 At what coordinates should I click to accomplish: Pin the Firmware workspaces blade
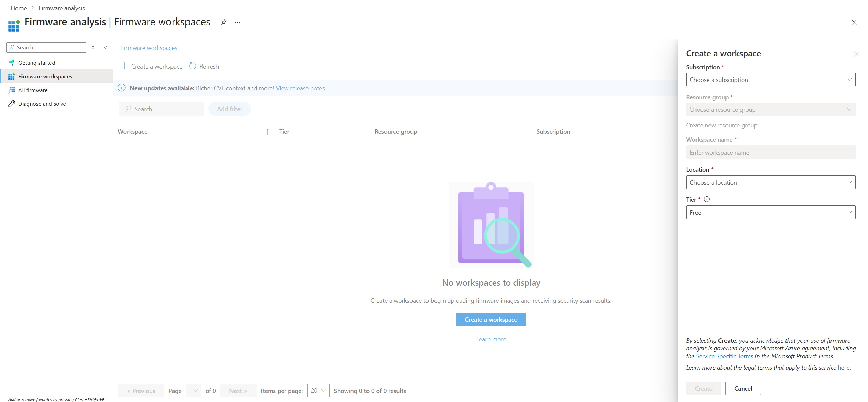tap(224, 22)
